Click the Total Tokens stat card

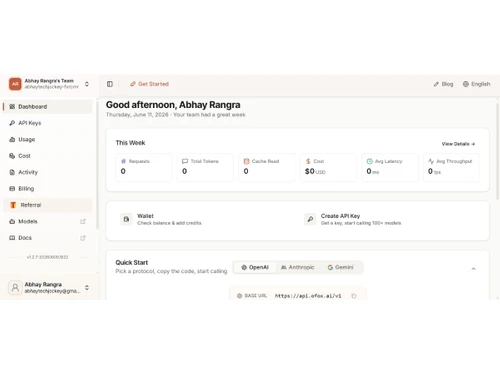(x=205, y=167)
